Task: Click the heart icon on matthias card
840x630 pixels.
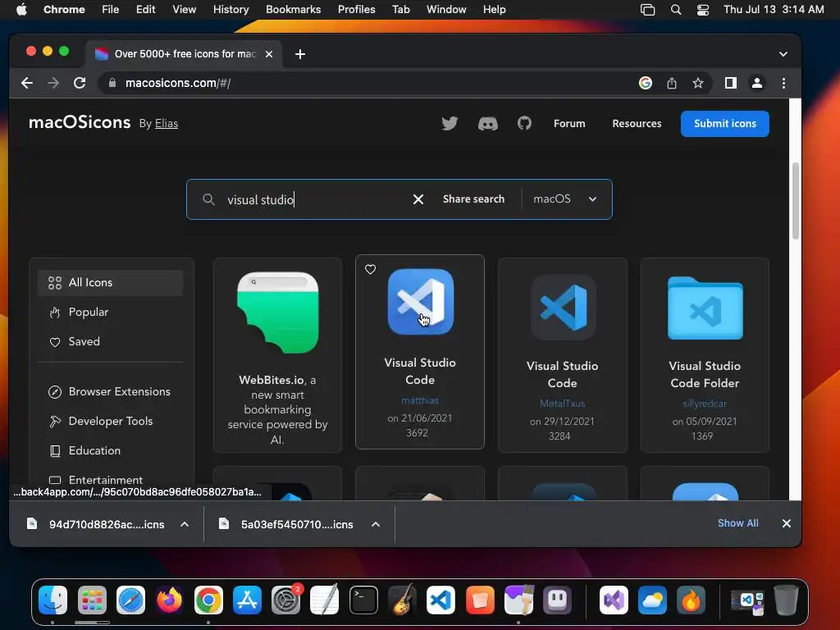Action: coord(370,269)
